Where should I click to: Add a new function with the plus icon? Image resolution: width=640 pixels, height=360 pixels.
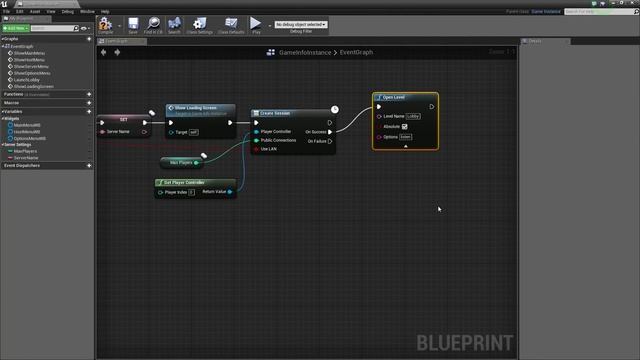(x=89, y=94)
